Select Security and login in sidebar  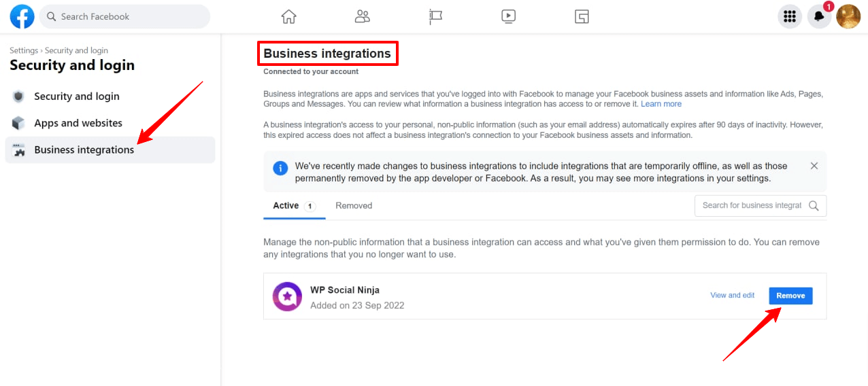tap(76, 96)
